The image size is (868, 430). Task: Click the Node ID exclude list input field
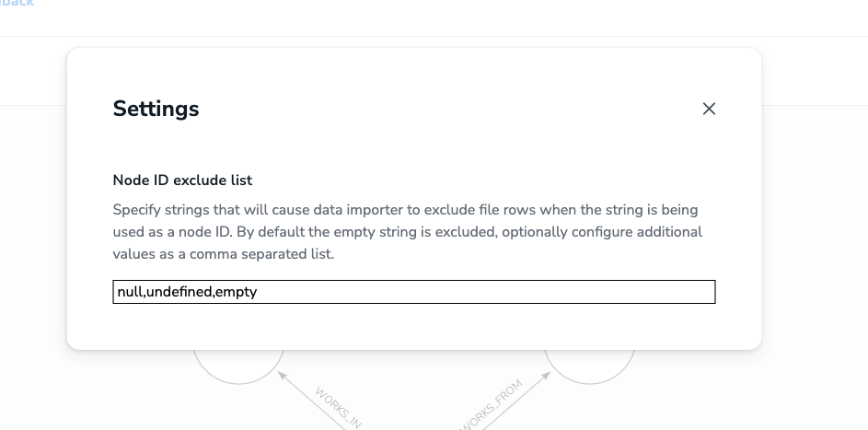[413, 292]
